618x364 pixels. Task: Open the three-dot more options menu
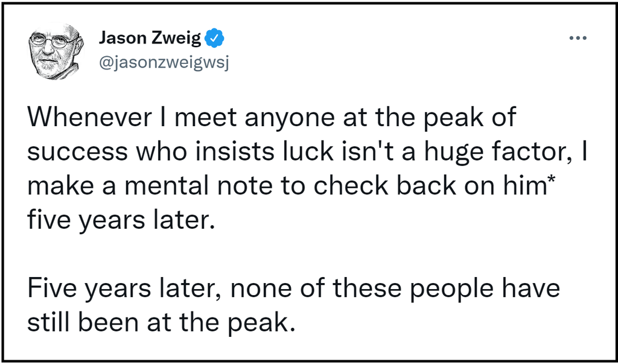pyautogui.click(x=578, y=38)
